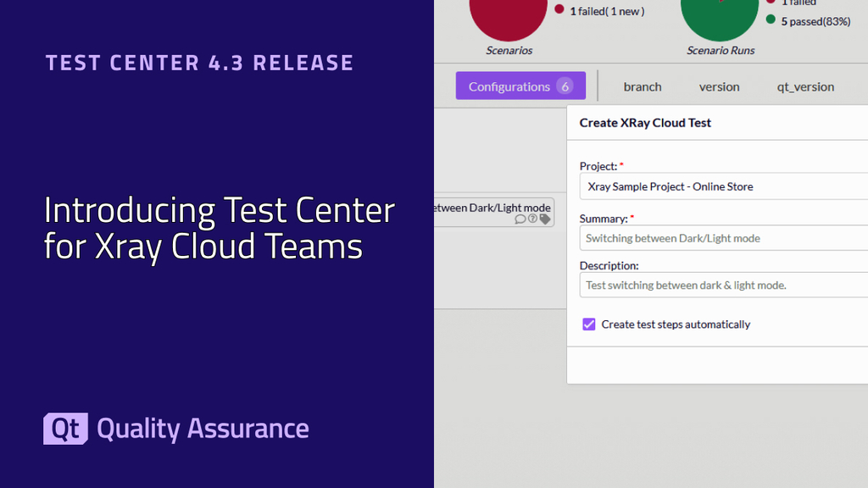
Task: Switch to the version tab
Action: 719,86
